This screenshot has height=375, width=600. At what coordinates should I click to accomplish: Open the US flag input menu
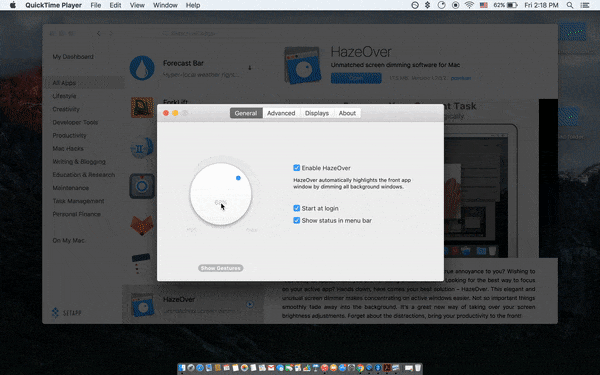[x=484, y=5]
